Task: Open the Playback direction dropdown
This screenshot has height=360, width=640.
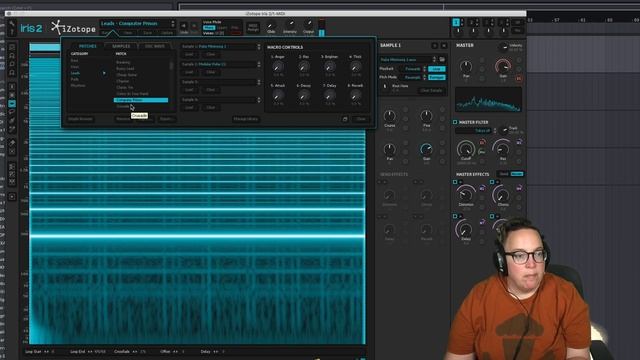Action: [x=413, y=69]
